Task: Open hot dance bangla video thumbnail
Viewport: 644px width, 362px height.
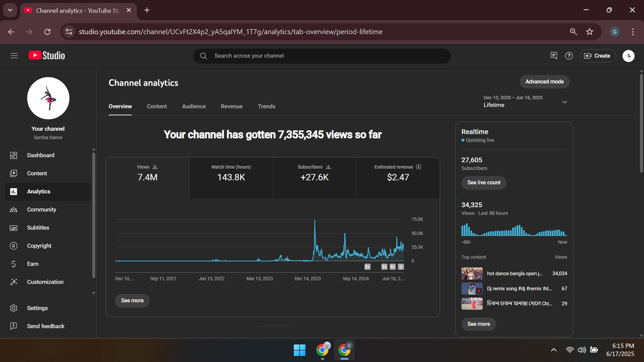Action: tap(472, 274)
